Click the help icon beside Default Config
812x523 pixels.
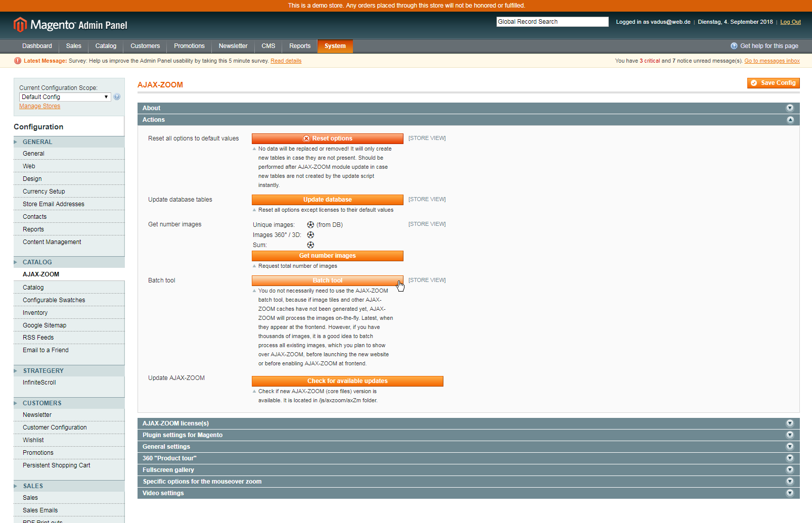[x=117, y=97]
